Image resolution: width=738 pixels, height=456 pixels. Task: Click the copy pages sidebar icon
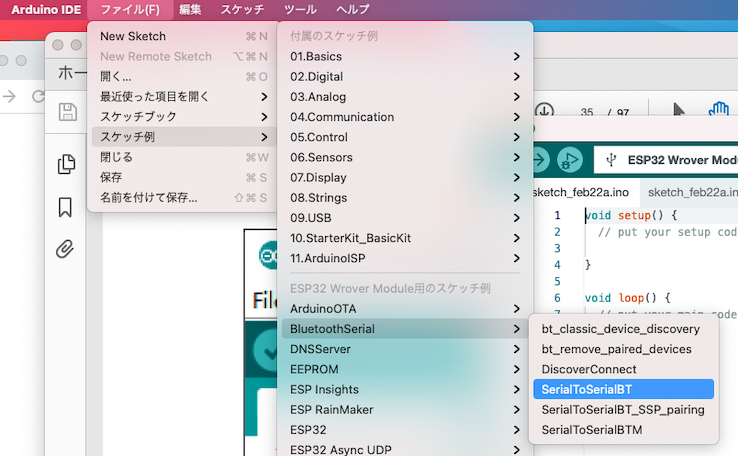66,164
